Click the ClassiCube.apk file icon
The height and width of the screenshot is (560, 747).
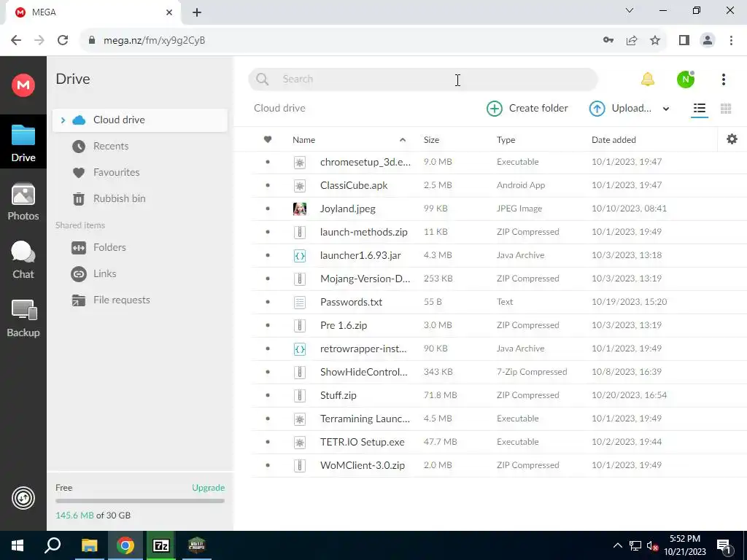point(300,186)
